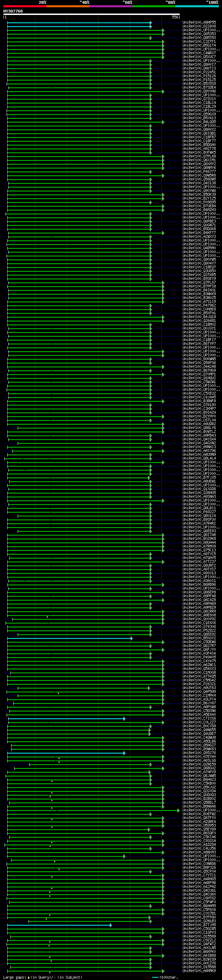Select hit UniRef100_P49227
Viewport: 222px width, 980px height.
tap(199, 512)
